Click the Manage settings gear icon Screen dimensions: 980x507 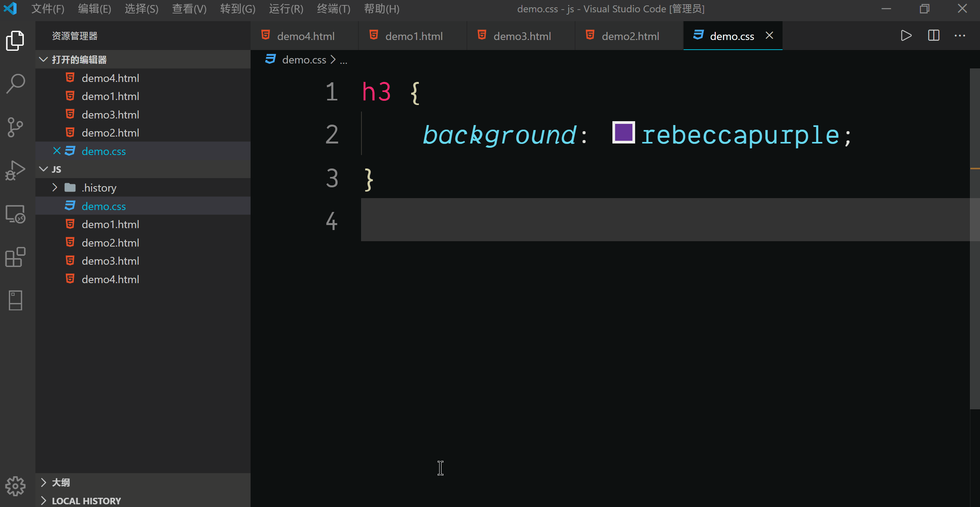tap(15, 486)
